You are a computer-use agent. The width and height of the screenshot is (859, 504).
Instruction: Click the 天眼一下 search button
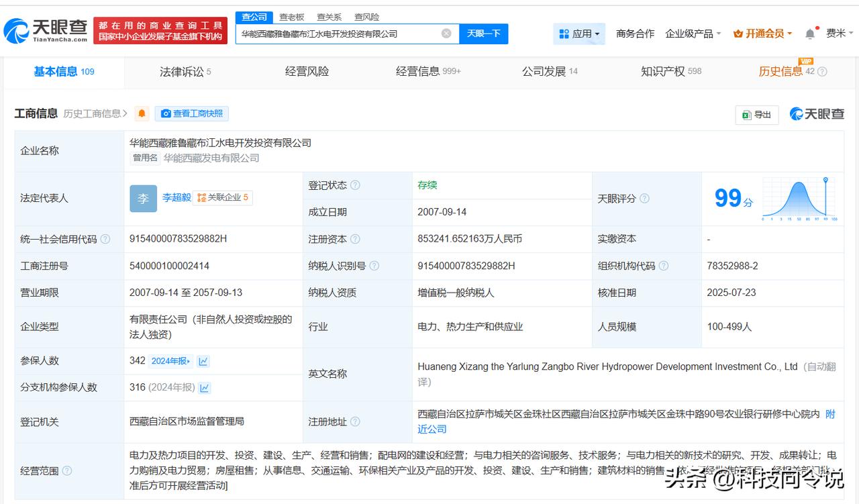pyautogui.click(x=483, y=34)
